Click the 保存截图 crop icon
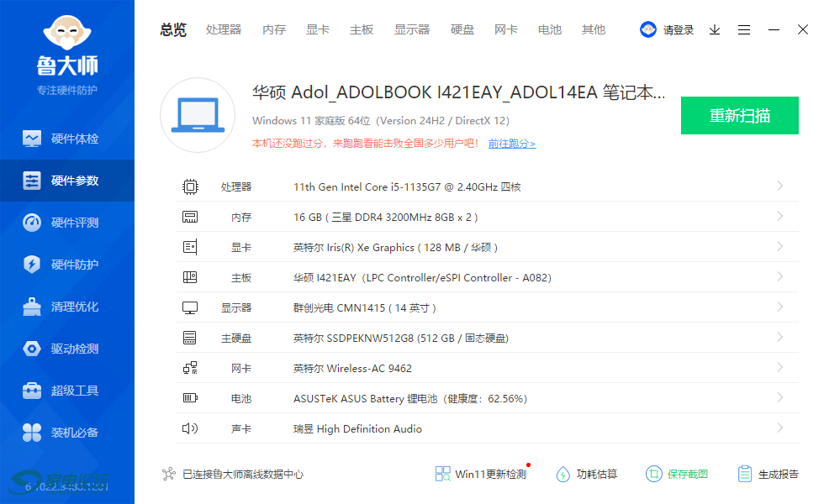824x504 pixels. (x=654, y=474)
